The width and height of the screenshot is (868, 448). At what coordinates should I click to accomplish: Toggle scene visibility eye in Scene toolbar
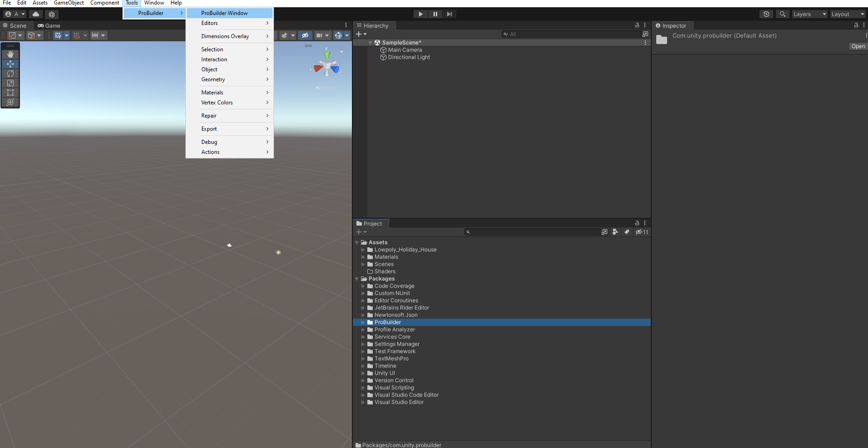(305, 35)
